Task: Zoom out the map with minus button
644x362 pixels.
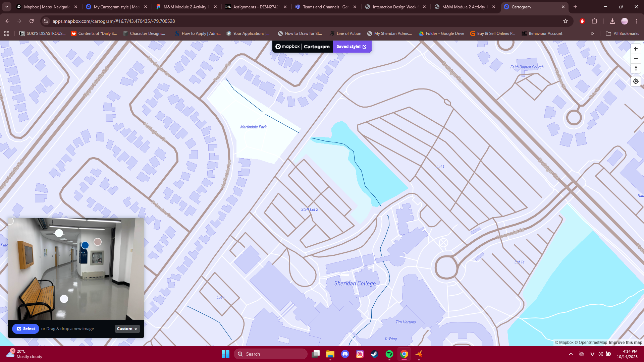Action: 636,59
